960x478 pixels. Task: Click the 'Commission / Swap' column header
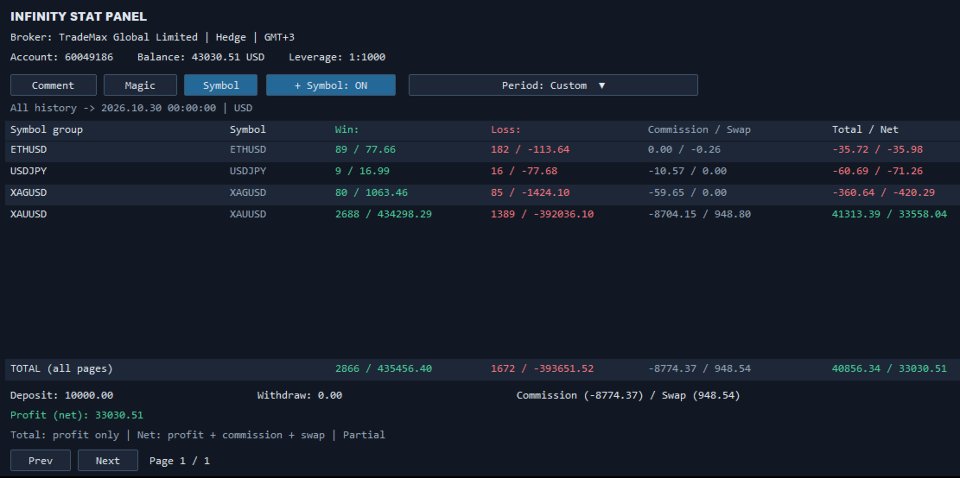(x=699, y=130)
